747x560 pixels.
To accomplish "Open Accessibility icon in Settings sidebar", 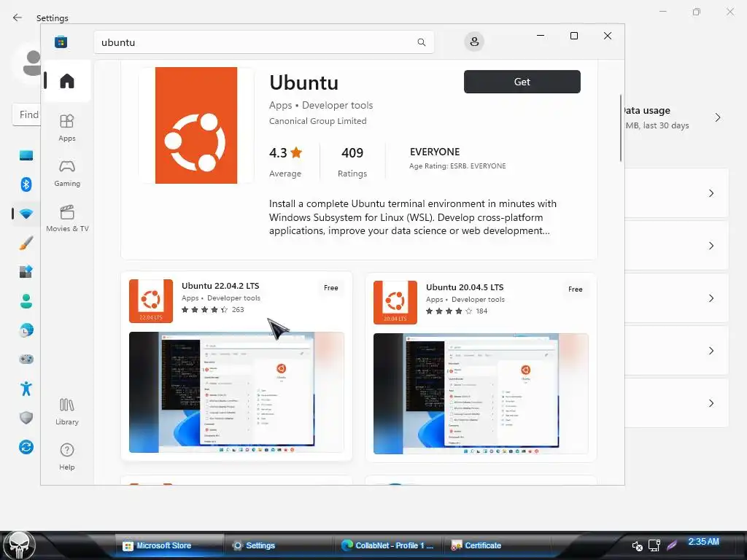I will point(26,389).
